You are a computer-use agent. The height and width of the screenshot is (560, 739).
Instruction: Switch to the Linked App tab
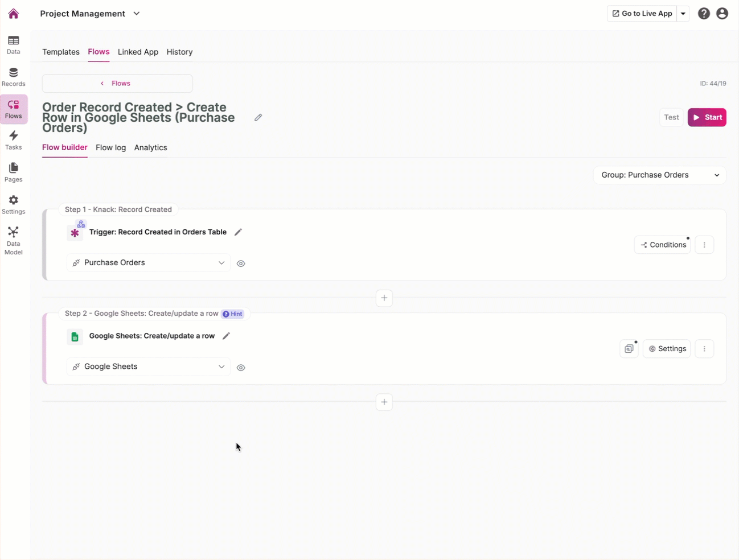click(x=138, y=52)
